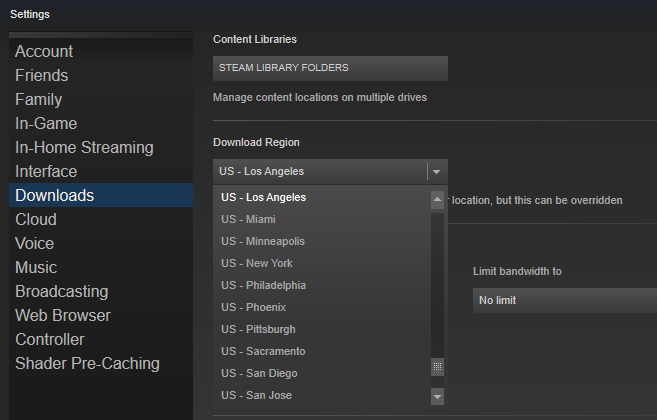This screenshot has height=420, width=657.
Task: Select the Downloads settings category
Action: point(101,195)
